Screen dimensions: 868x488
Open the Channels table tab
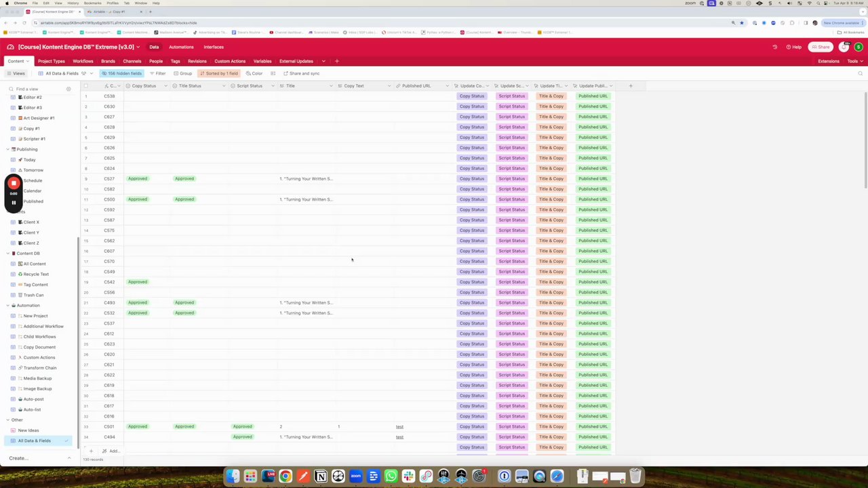click(132, 61)
